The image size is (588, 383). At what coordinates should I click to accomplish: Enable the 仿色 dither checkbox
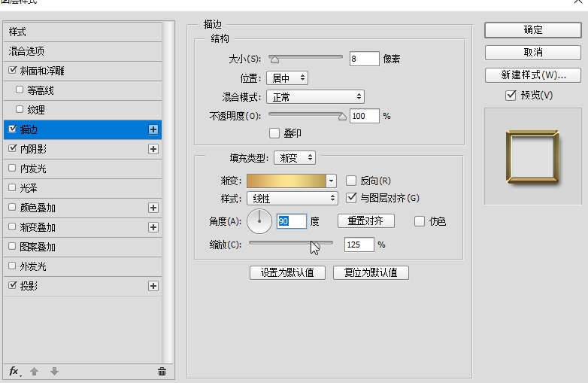420,221
